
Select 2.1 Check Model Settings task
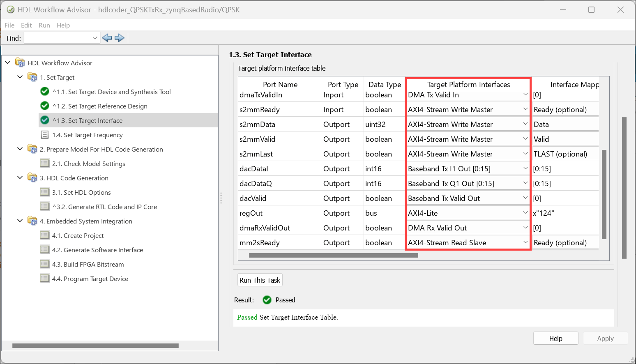point(88,164)
